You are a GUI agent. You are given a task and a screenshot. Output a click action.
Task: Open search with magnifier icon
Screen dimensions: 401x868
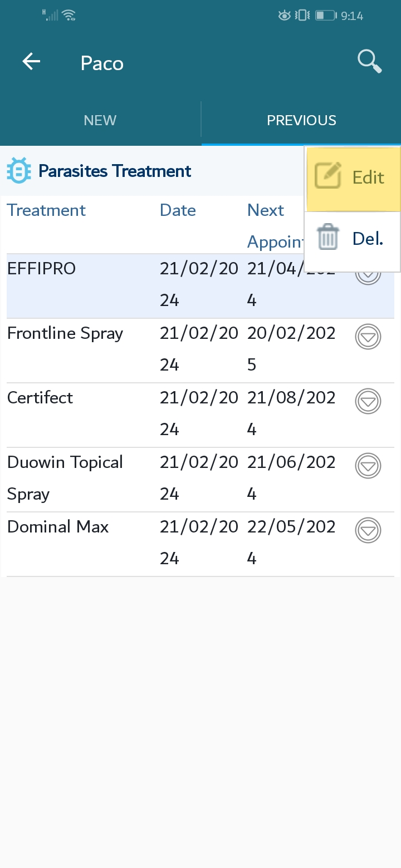(x=369, y=61)
